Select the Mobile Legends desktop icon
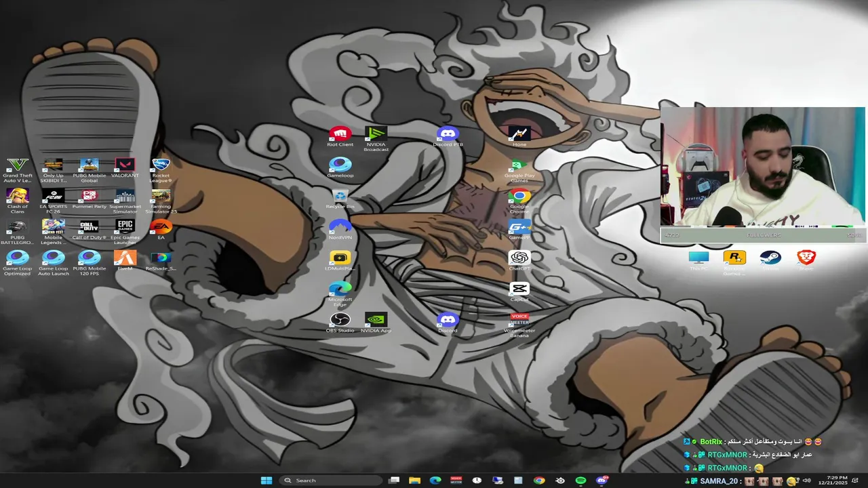Image resolution: width=868 pixels, height=488 pixels. click(x=53, y=232)
